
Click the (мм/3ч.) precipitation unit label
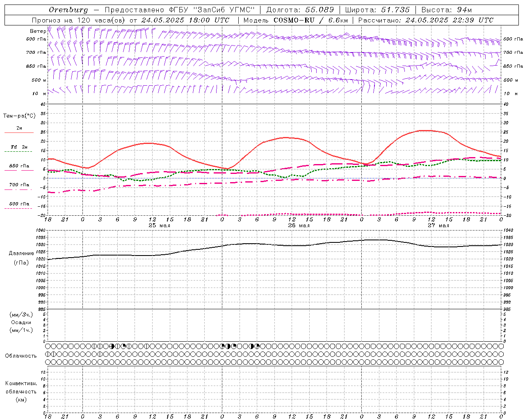21,315
